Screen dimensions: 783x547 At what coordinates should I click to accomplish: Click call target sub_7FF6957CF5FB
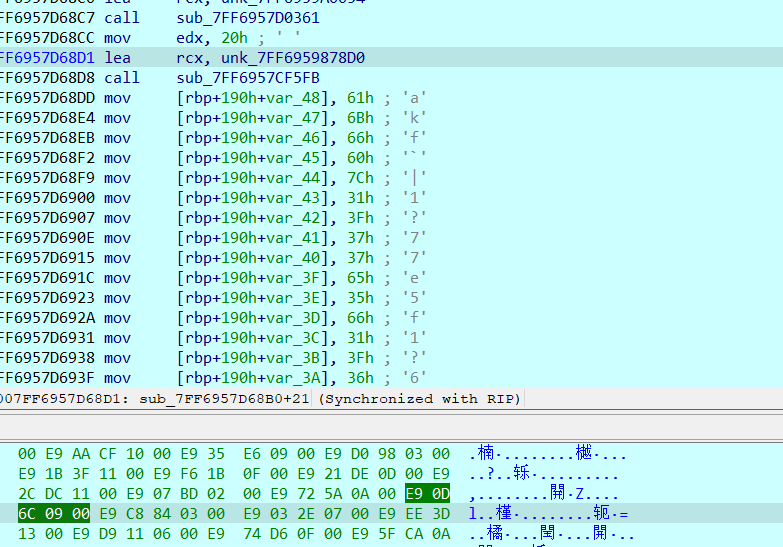click(x=248, y=78)
